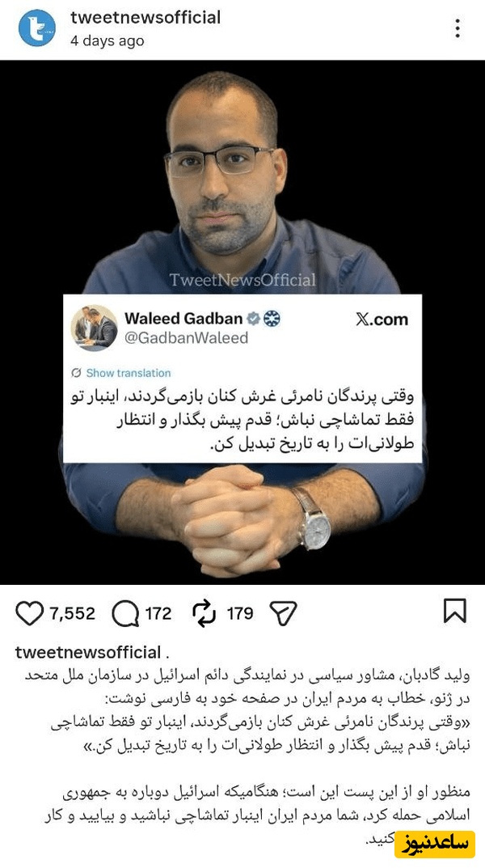Like the post with the heart icon

29,614
